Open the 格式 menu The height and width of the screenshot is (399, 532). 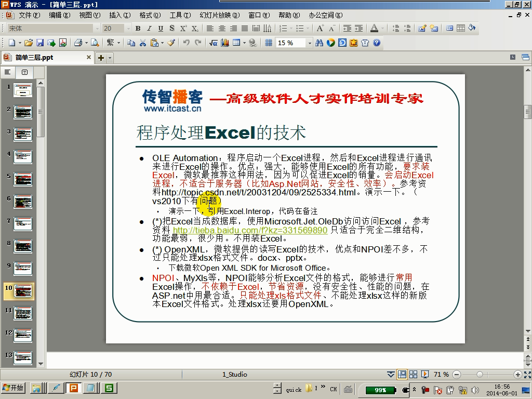pyautogui.click(x=149, y=16)
